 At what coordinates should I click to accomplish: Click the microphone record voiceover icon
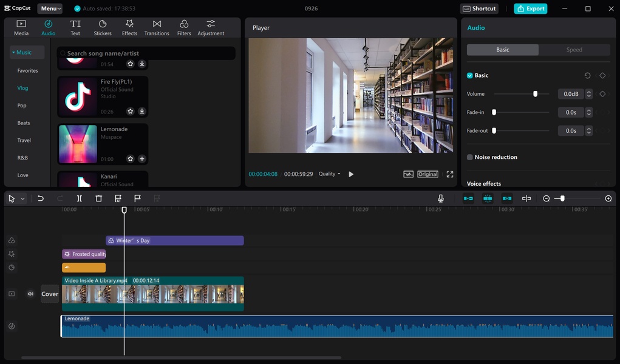coord(441,198)
